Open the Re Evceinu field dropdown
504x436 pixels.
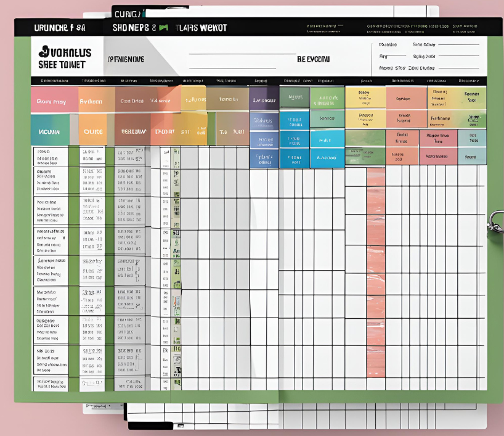point(314,59)
